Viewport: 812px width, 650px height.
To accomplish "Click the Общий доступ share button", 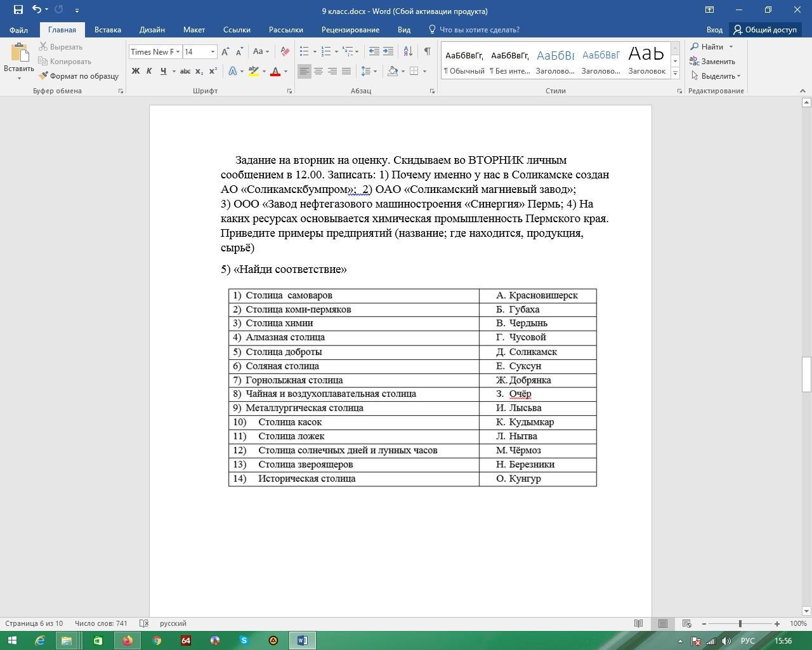I will coord(765,30).
